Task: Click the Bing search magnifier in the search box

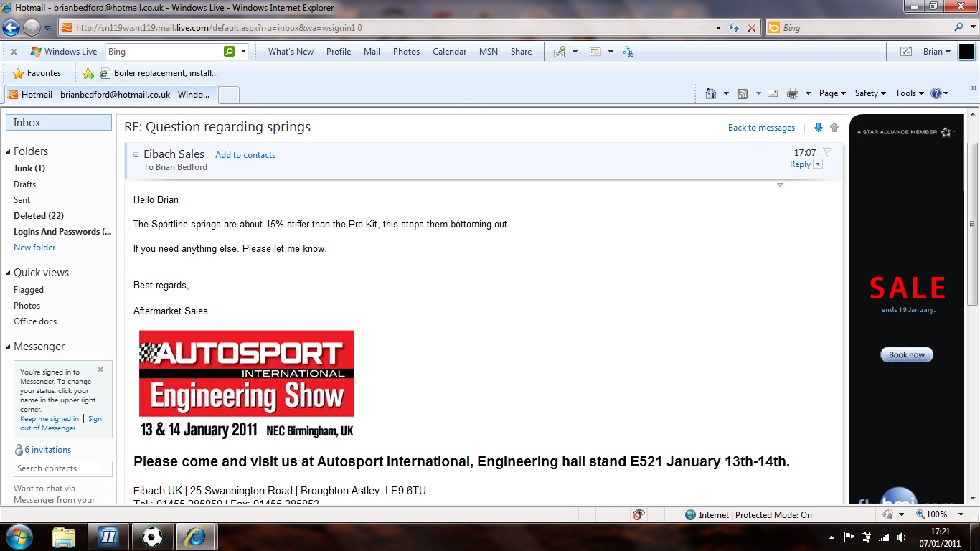Action: [959, 28]
